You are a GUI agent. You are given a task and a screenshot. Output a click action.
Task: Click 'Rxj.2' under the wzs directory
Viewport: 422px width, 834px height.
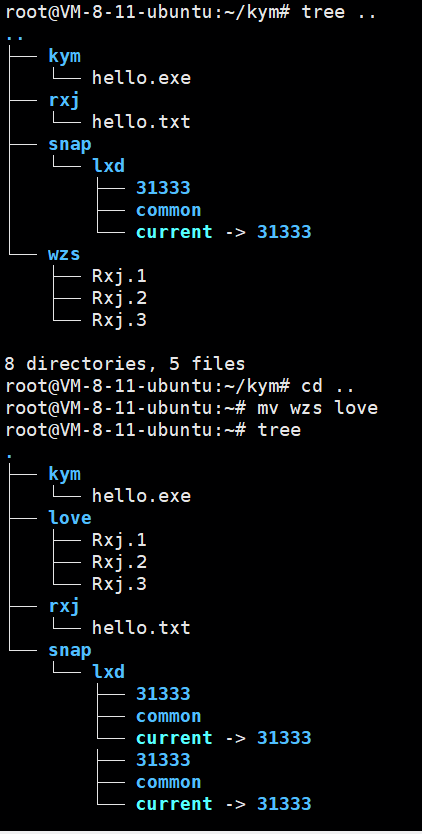pyautogui.click(x=119, y=298)
